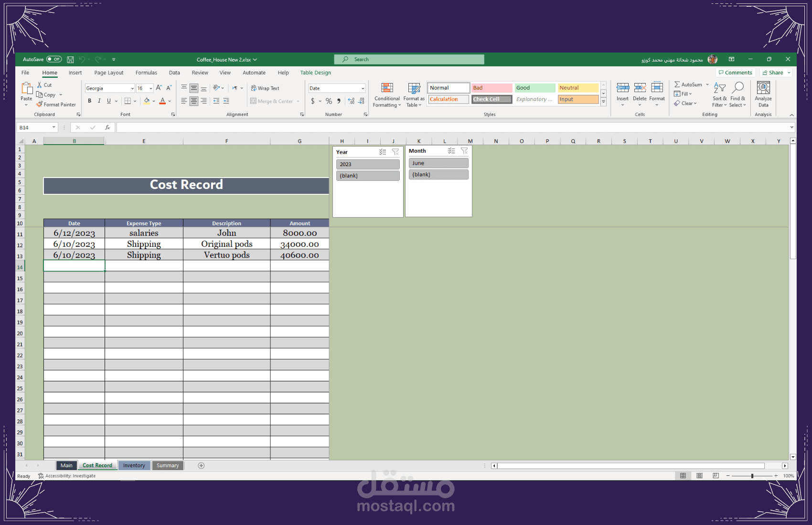Viewport: 812px width, 525px height.
Task: Select (blank) in the Year slicer
Action: pos(368,176)
